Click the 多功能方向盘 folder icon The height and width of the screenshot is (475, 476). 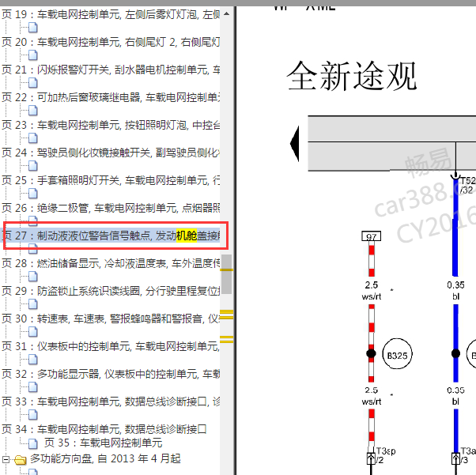(x=21, y=460)
